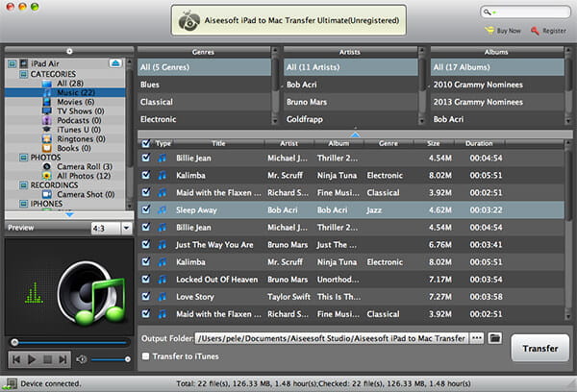Stop playback
This screenshot has height=392, width=577.
[x=47, y=359]
